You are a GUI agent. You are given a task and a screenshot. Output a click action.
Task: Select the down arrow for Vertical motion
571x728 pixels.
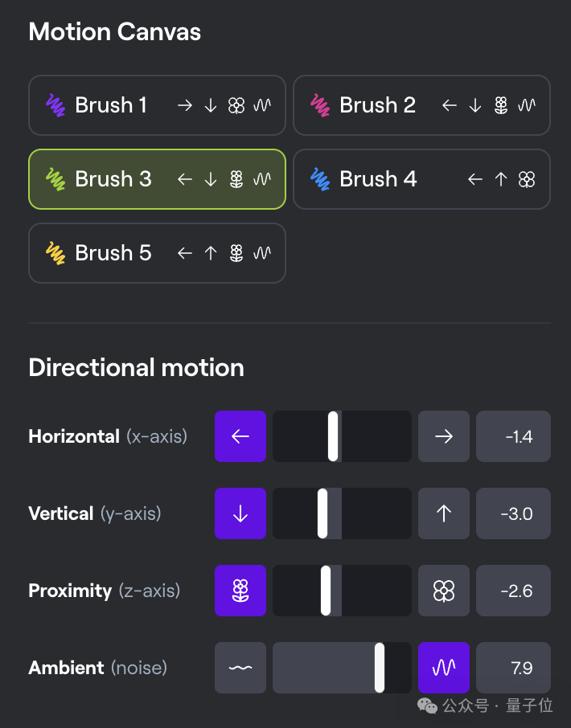pos(240,513)
